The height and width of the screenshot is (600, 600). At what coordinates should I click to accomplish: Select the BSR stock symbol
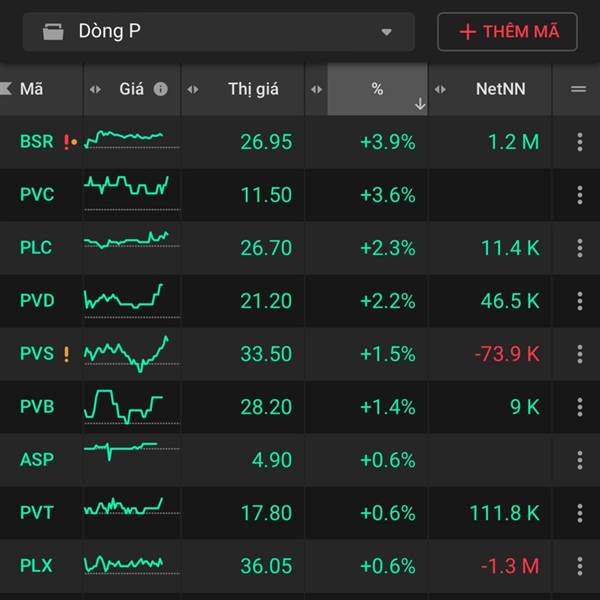[x=37, y=142]
